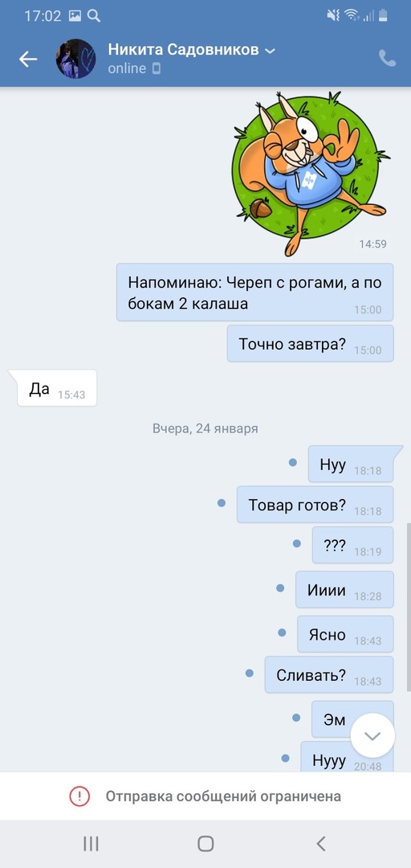Screen dimensions: 411x868
Task: Tap the chat scrollbar on right edge
Action: pyautogui.click(x=409, y=606)
